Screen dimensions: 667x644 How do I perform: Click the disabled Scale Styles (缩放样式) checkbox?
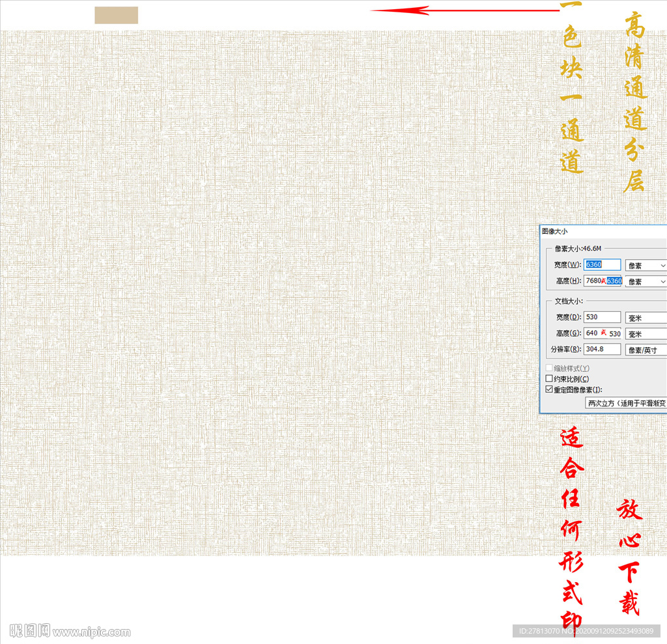[549, 368]
